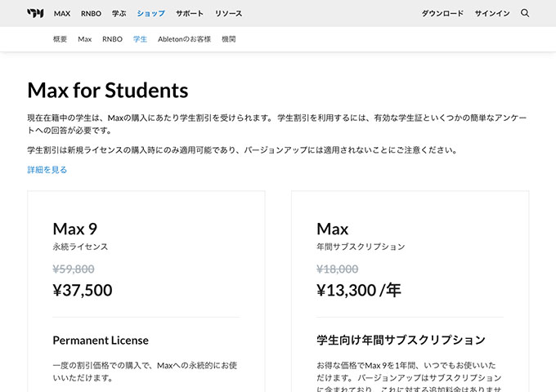Screen dimensions: 556x392
Task: Click the struck-through ¥18,000 price
Action: click(x=337, y=269)
